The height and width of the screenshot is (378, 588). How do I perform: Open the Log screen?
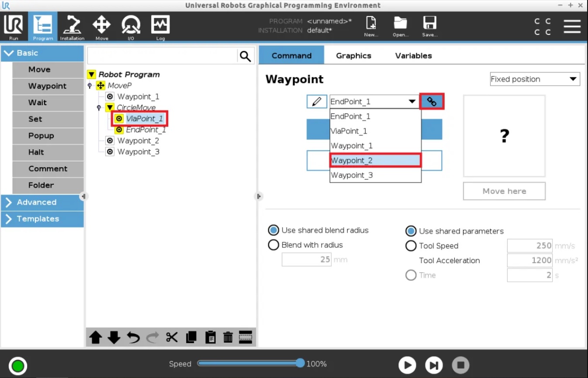click(x=160, y=27)
